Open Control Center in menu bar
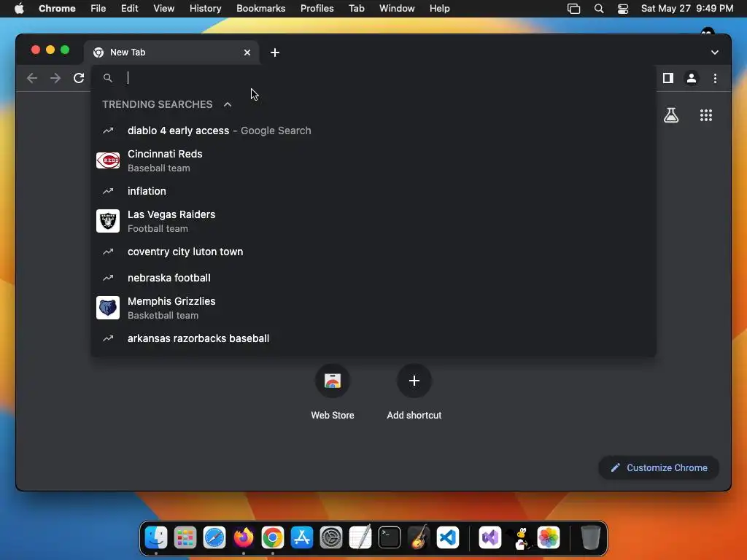Image resolution: width=747 pixels, height=560 pixels. click(623, 9)
